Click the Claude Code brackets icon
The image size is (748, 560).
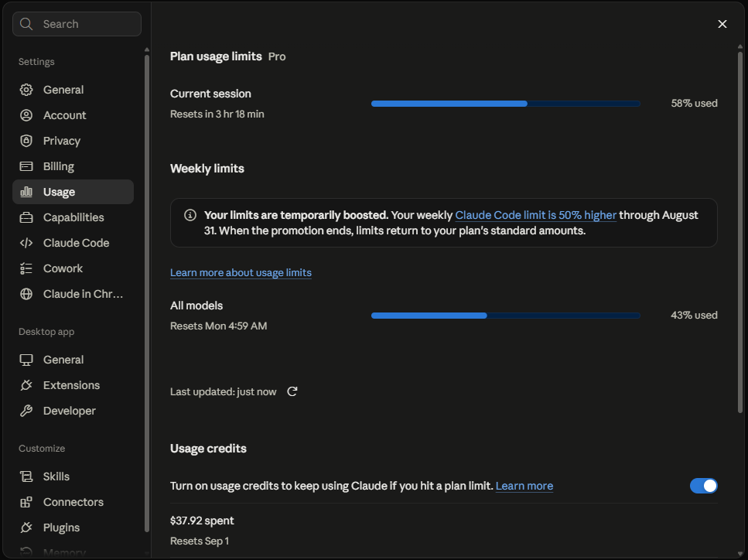click(x=26, y=243)
